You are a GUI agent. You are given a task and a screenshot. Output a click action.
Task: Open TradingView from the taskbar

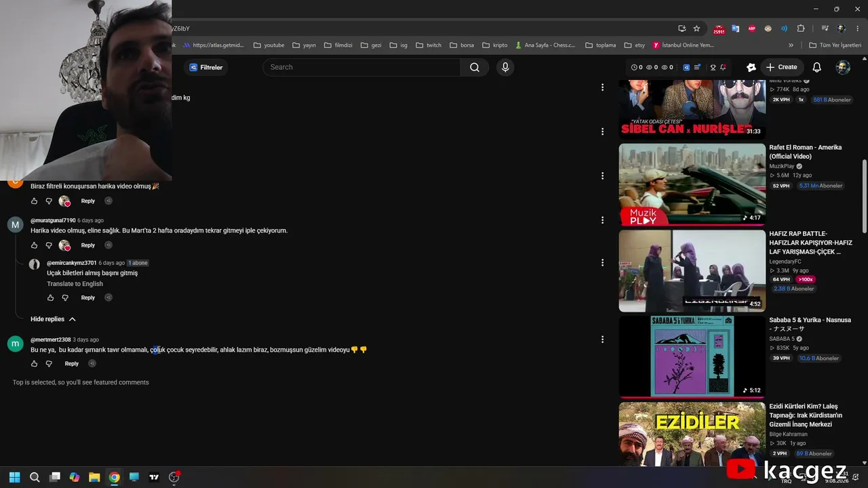point(154,477)
